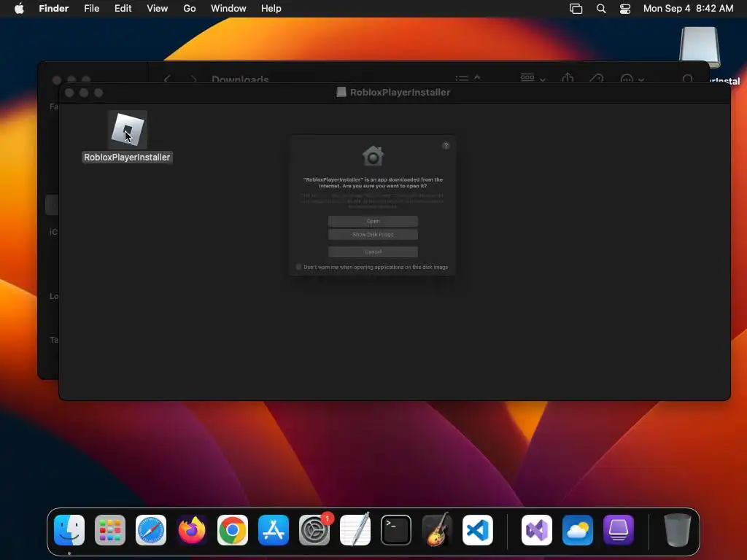Click Open in the security dialog
Screen dimensions: 747x560
point(373,221)
